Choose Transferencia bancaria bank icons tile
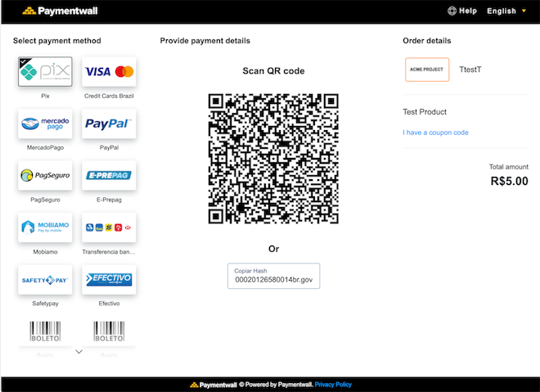Screen dimensions: 540x392 (x=109, y=228)
